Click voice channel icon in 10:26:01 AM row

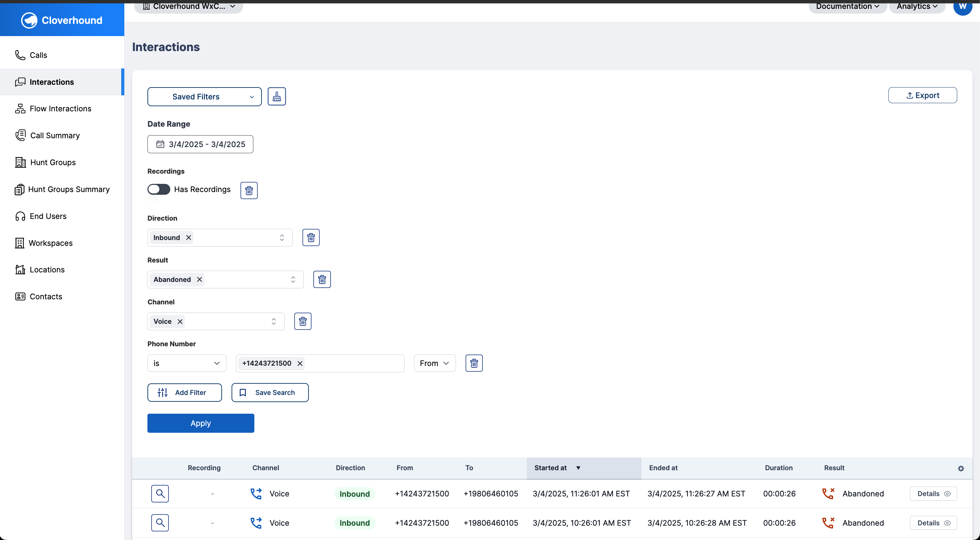(256, 523)
